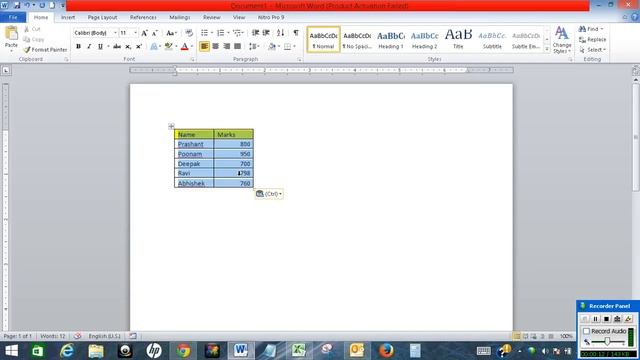640x360 pixels.
Task: Open Change Styles
Action: (x=562, y=40)
